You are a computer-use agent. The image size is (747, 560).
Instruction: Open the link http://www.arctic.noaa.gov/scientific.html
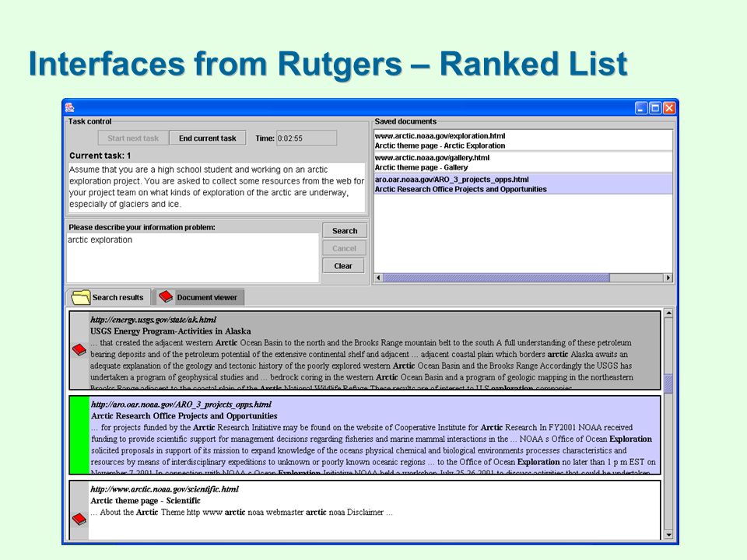click(165, 489)
